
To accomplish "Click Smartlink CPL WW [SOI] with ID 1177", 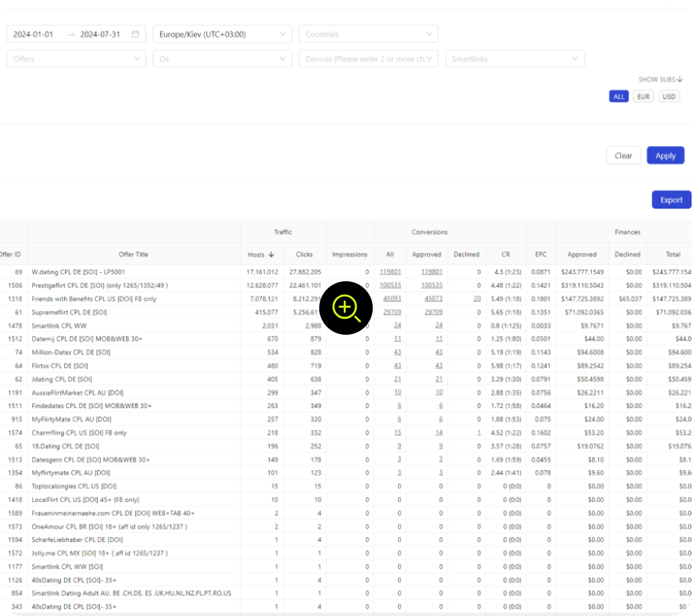I will [x=67, y=566].
